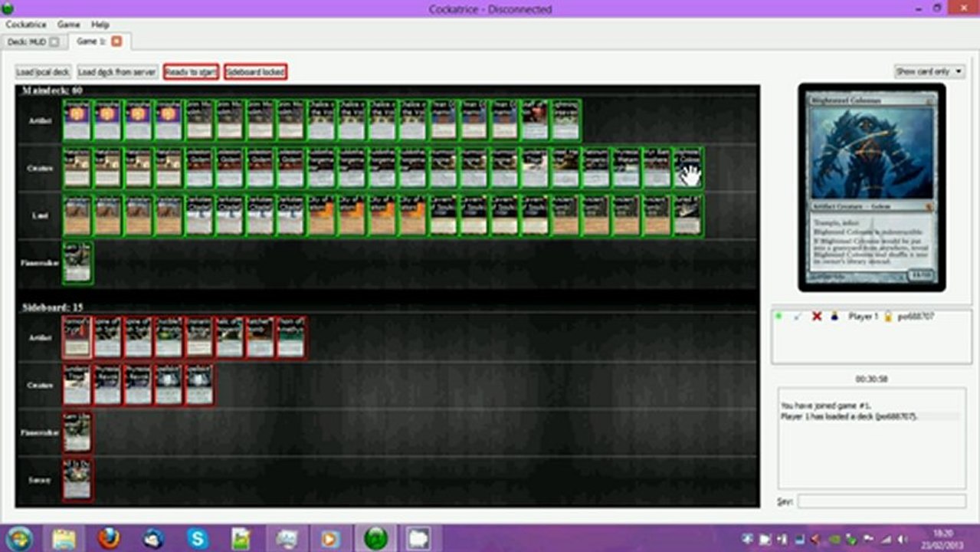Select the first card in maindeck Creature row
Image resolution: width=980 pixels, height=552 pixels.
(77, 168)
